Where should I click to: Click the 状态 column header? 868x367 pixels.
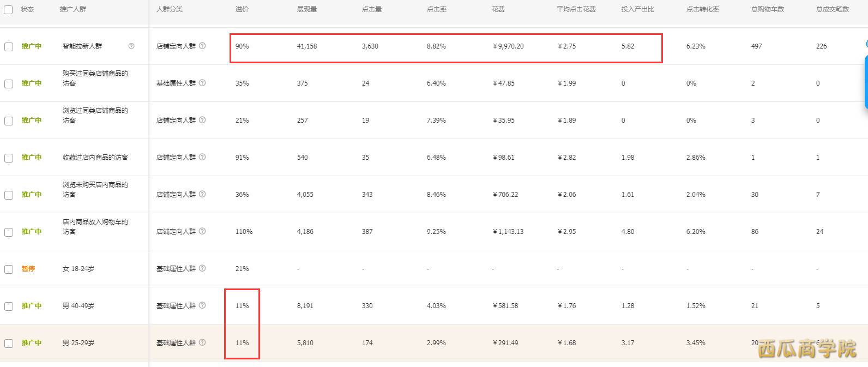point(27,9)
